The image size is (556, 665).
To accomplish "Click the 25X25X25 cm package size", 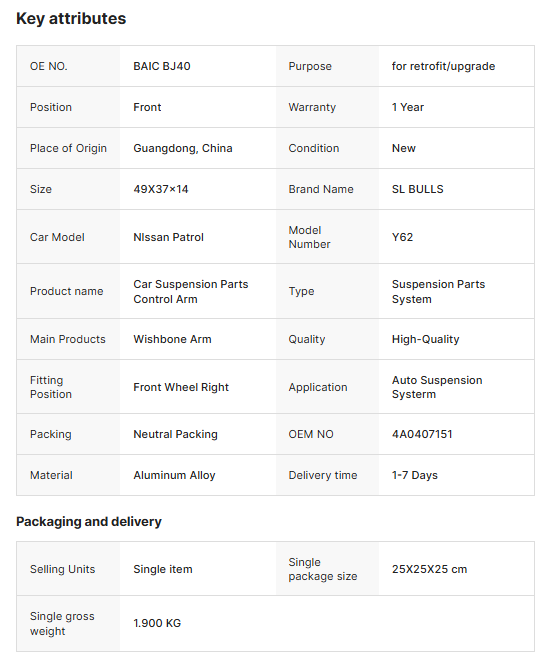I will tap(429, 569).
